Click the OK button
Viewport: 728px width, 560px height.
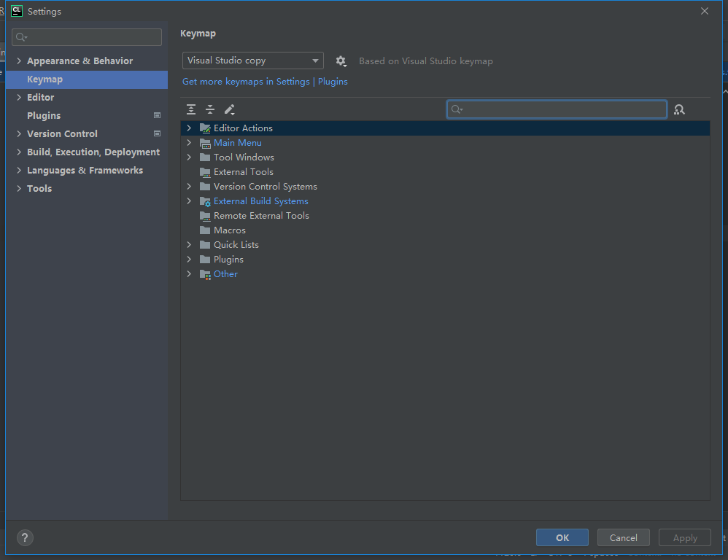[562, 537]
